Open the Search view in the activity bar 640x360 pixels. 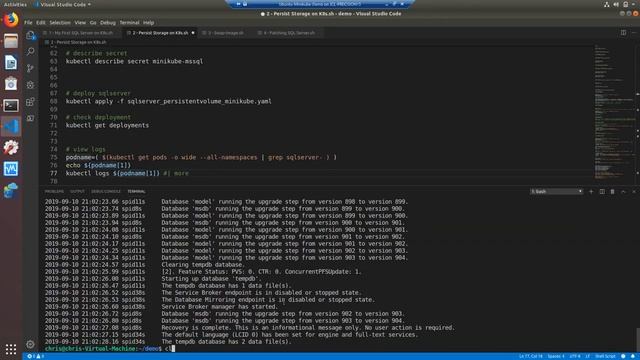coord(31,51)
